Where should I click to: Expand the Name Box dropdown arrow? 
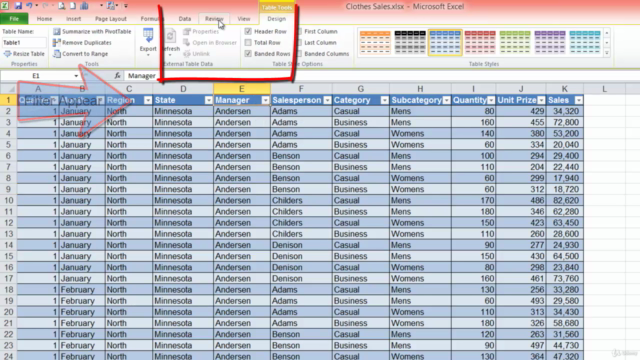pyautogui.click(x=76, y=76)
